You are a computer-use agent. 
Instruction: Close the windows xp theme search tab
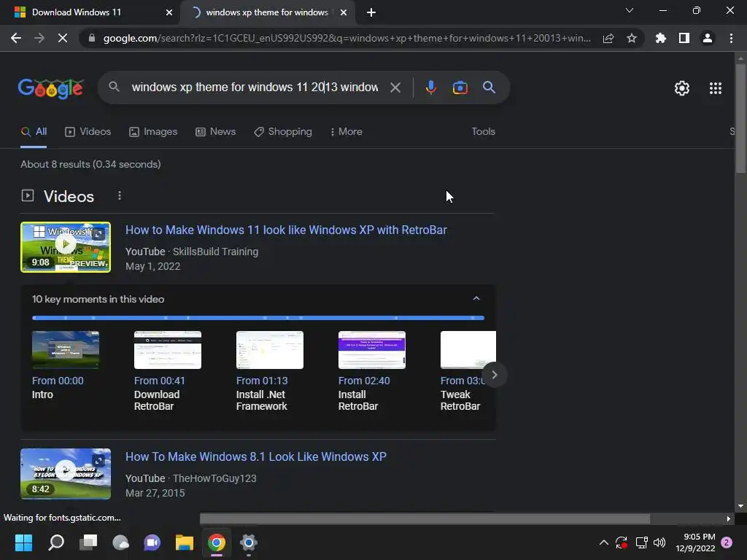(344, 12)
